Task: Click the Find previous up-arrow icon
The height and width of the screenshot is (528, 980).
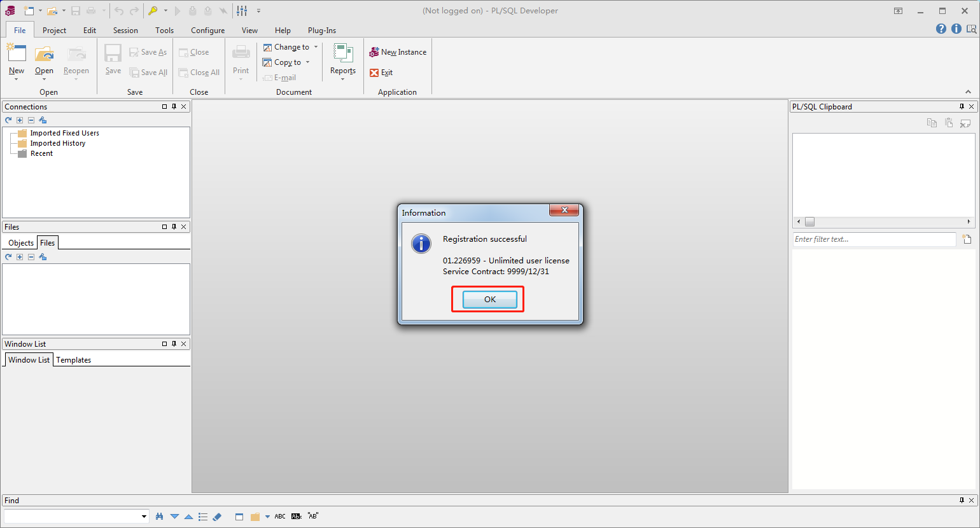Action: click(x=188, y=517)
